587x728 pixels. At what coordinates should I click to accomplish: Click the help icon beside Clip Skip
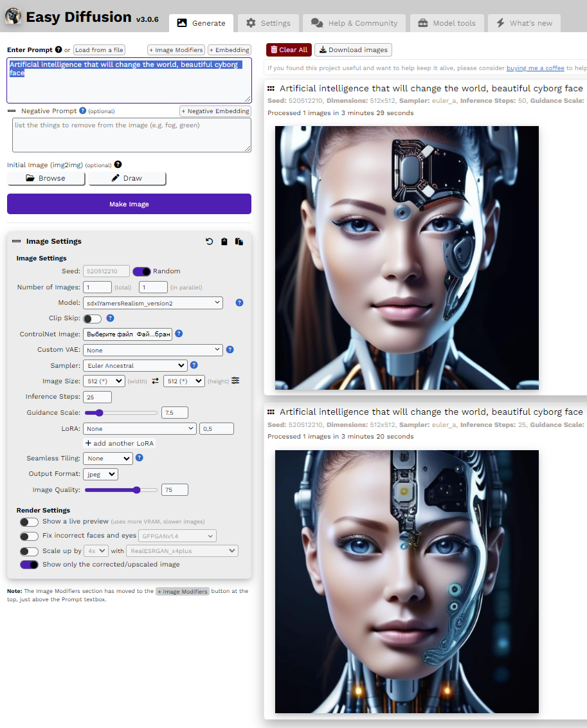point(110,318)
